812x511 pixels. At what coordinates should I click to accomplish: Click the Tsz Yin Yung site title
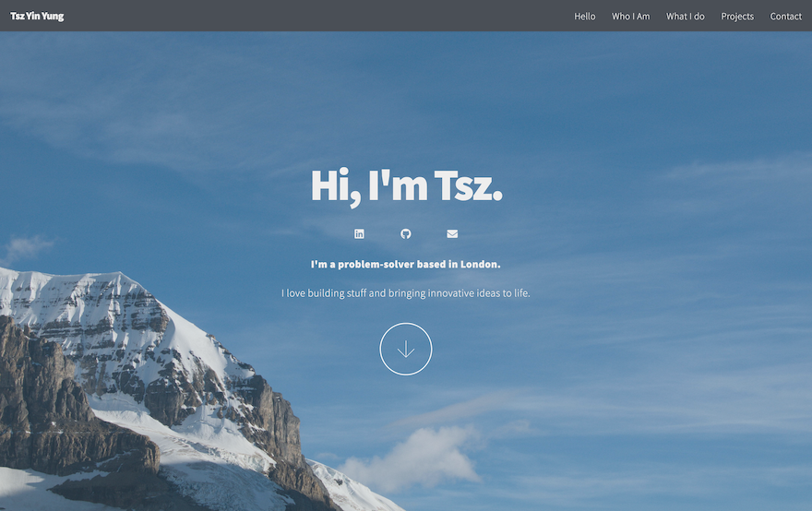click(37, 16)
